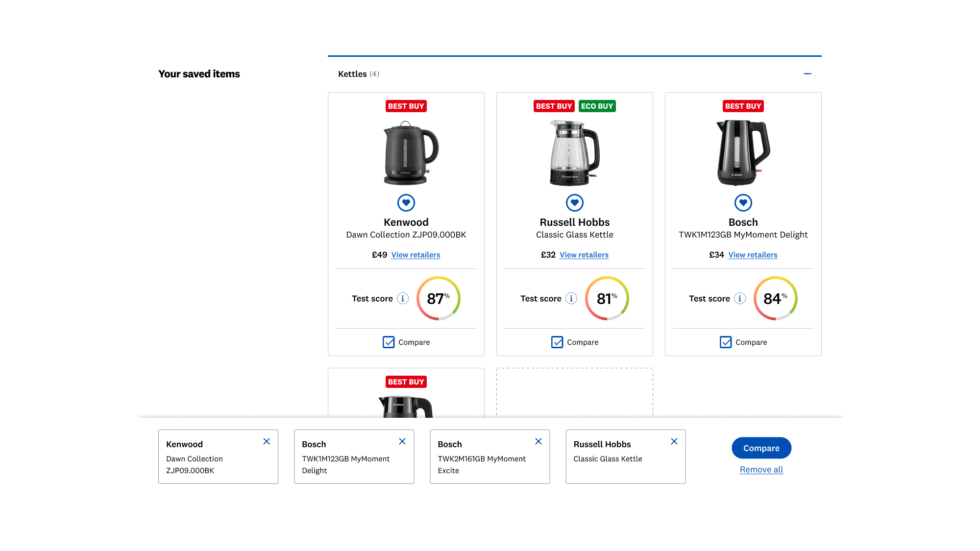Toggle Compare checkbox for Bosch TWK1M123GB
Viewport: 980px width, 551px height.
(x=726, y=342)
